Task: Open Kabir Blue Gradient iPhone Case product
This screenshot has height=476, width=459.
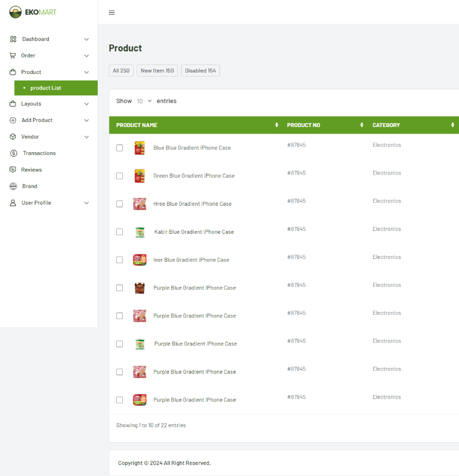Action: click(194, 232)
